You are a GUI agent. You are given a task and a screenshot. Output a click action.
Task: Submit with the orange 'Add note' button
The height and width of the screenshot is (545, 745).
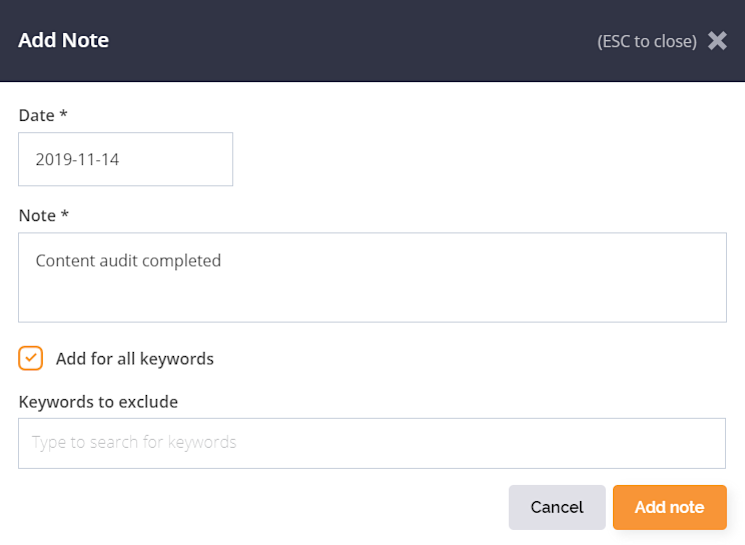pyautogui.click(x=669, y=507)
